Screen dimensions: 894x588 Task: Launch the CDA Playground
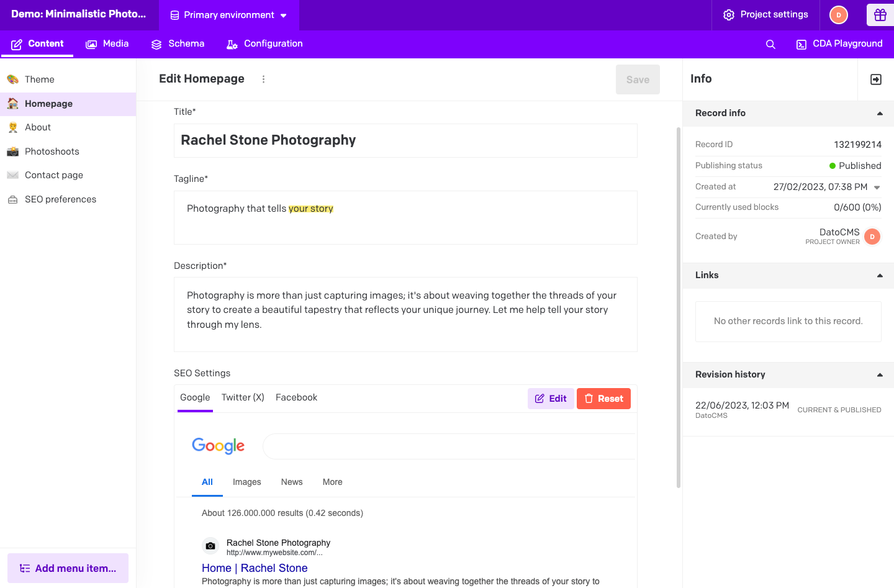coord(839,43)
